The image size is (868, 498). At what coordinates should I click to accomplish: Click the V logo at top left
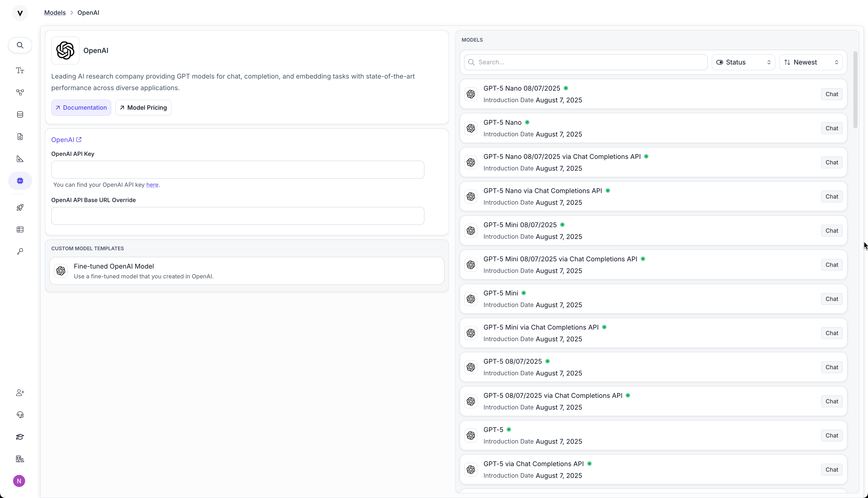[x=20, y=13]
